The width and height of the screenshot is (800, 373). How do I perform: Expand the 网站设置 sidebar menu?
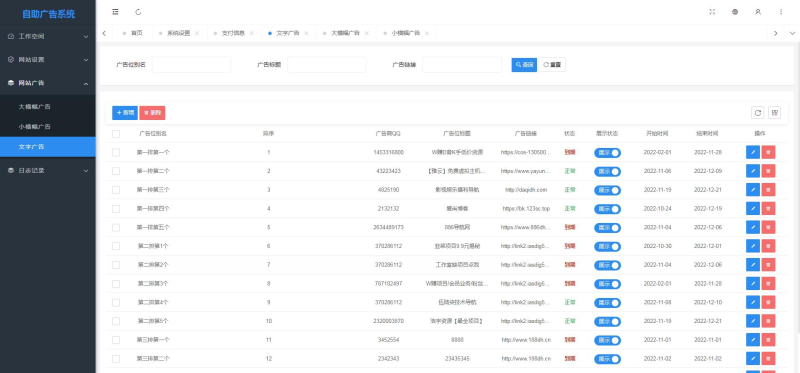tap(48, 59)
